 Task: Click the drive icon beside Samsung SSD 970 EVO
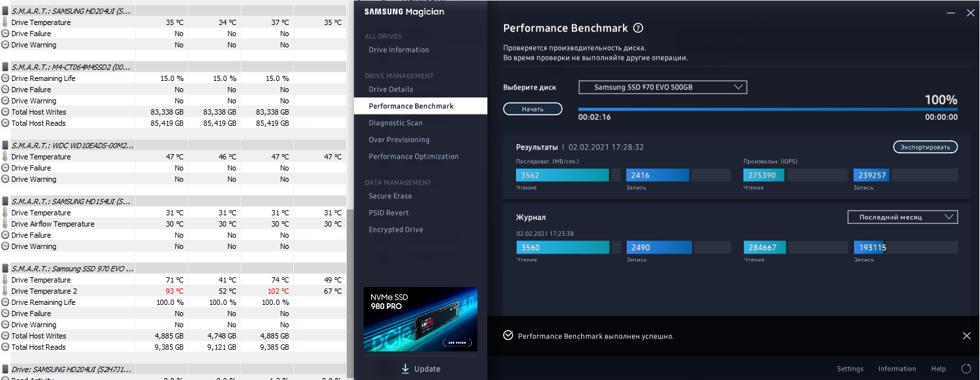pos(5,269)
